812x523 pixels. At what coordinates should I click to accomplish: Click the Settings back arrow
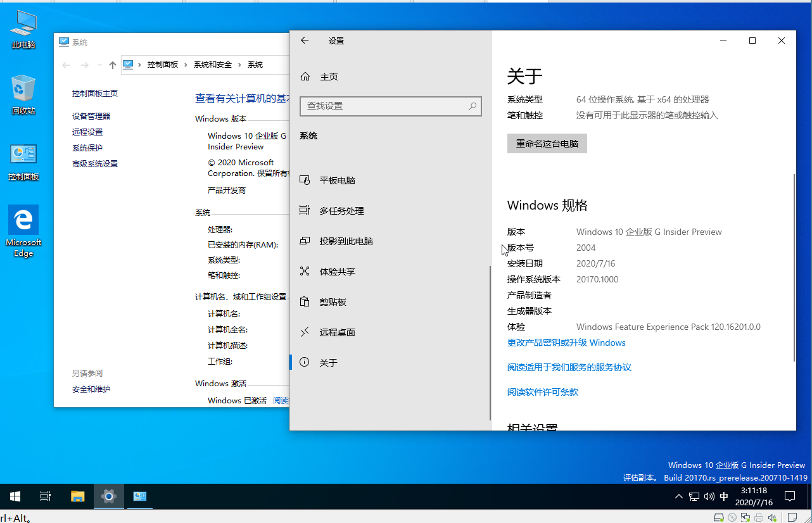305,41
